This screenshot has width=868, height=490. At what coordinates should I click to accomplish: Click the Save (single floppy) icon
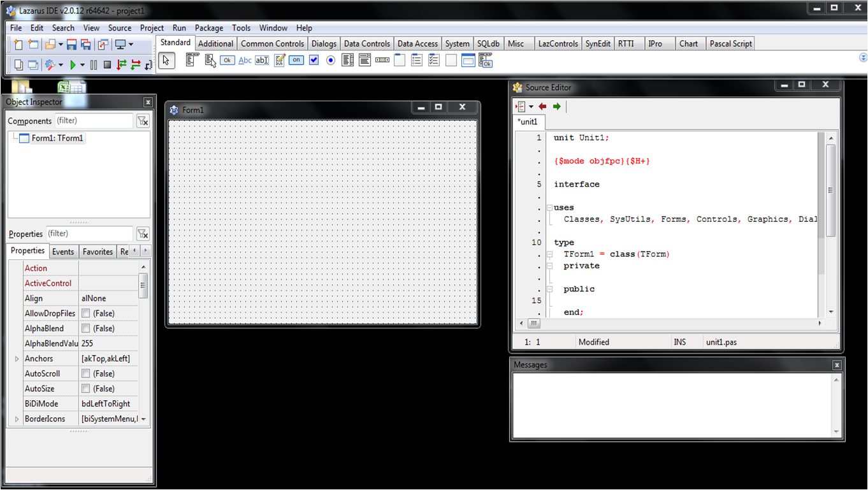tap(71, 45)
